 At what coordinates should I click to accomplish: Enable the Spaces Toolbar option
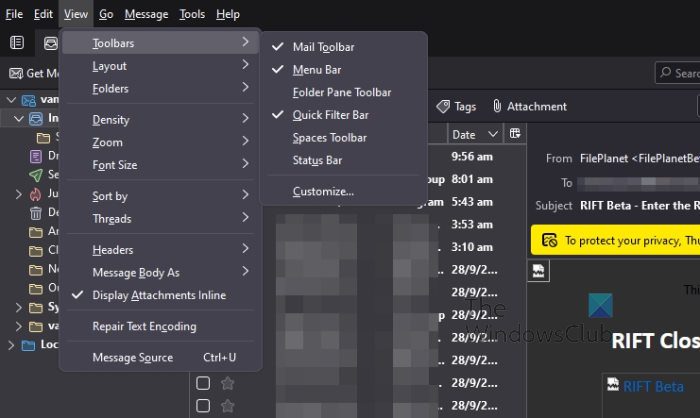point(344,138)
